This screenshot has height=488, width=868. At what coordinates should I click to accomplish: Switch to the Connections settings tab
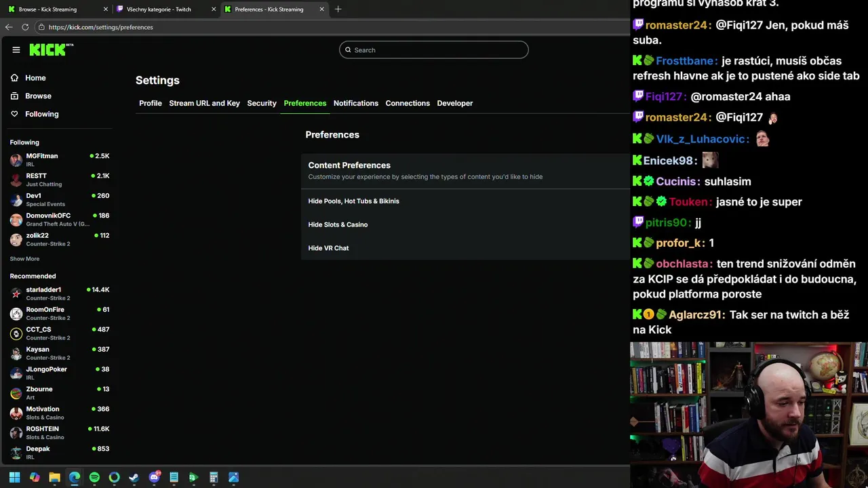[x=408, y=103]
